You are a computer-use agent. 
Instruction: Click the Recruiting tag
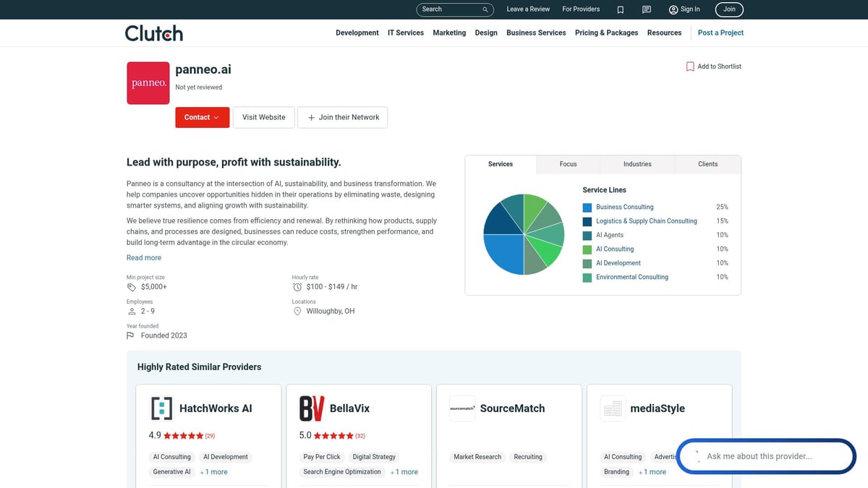pyautogui.click(x=528, y=457)
